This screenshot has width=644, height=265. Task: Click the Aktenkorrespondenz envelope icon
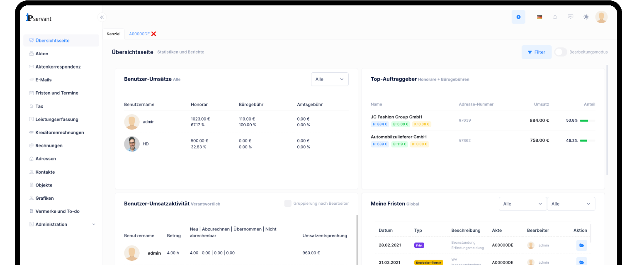pos(32,66)
